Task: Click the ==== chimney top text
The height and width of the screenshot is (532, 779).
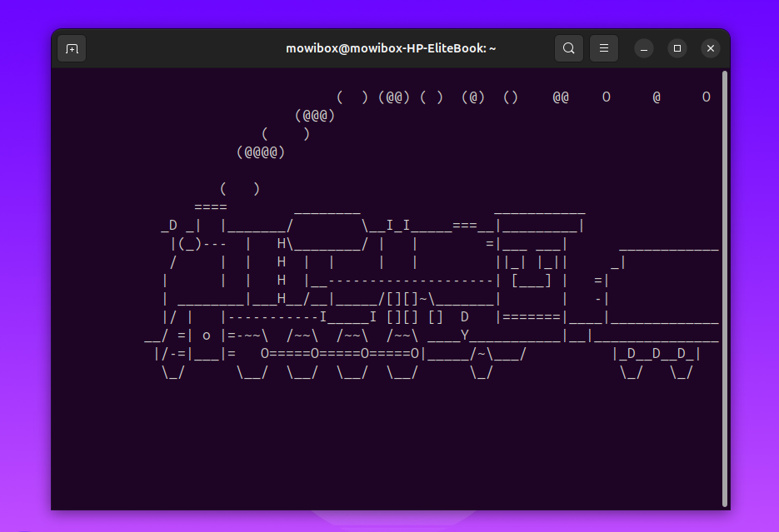Action: click(x=211, y=207)
